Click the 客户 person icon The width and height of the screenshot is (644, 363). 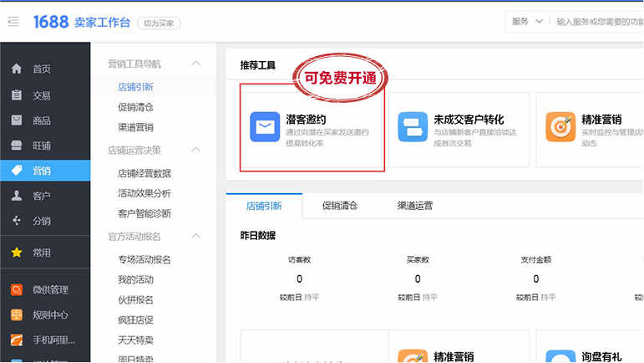[x=17, y=195]
